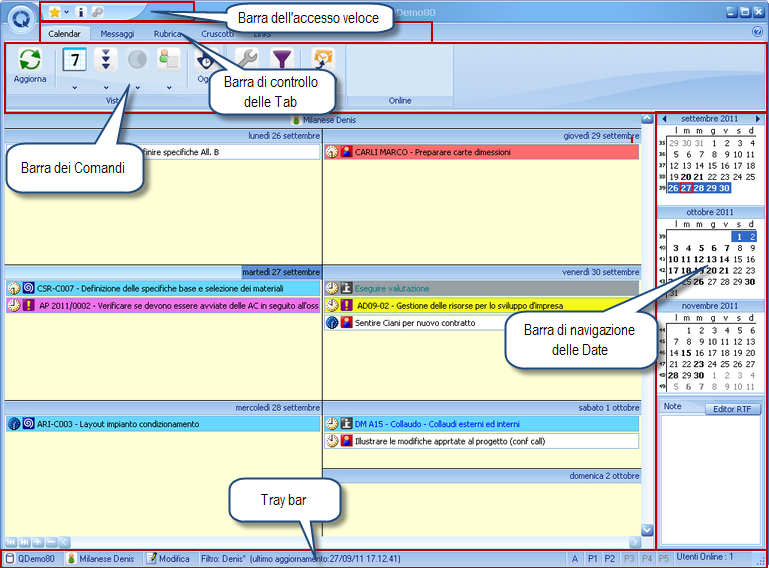Screen dimensions: 769x568
Task: Toggle the P3 priority filter
Action: 629,559
